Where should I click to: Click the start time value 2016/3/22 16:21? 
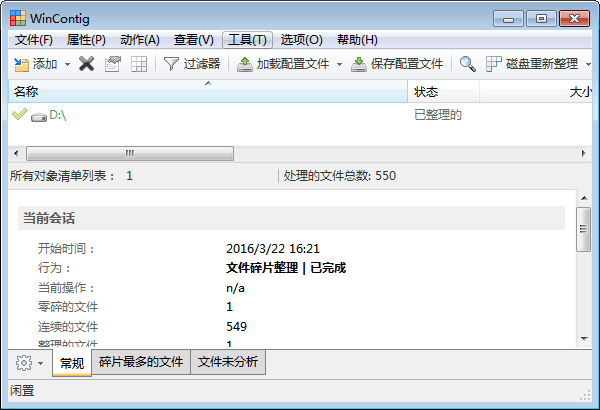pos(273,249)
